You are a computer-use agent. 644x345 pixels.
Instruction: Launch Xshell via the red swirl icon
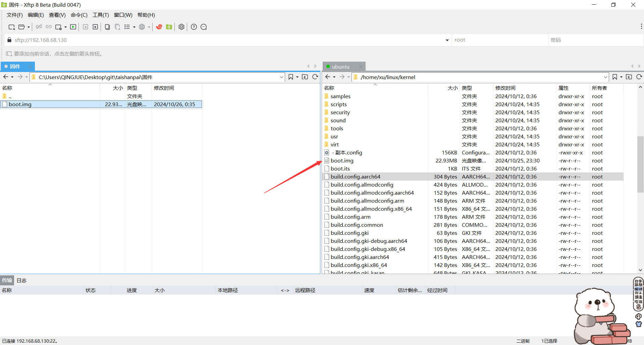(x=159, y=27)
